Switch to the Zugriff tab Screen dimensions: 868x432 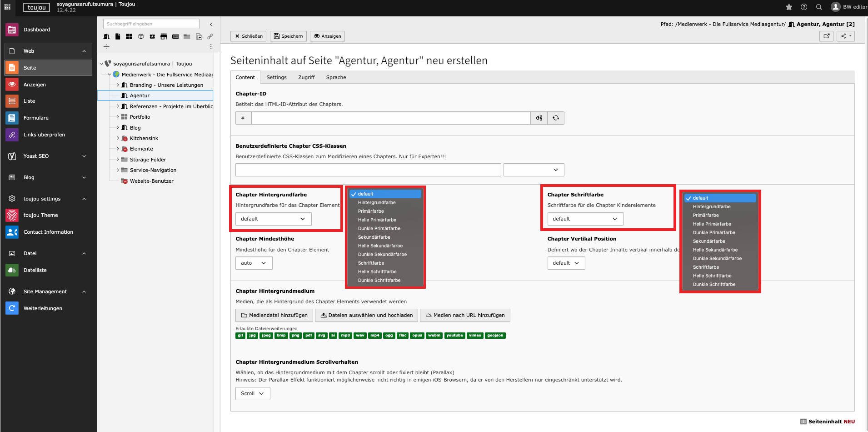[x=306, y=77]
